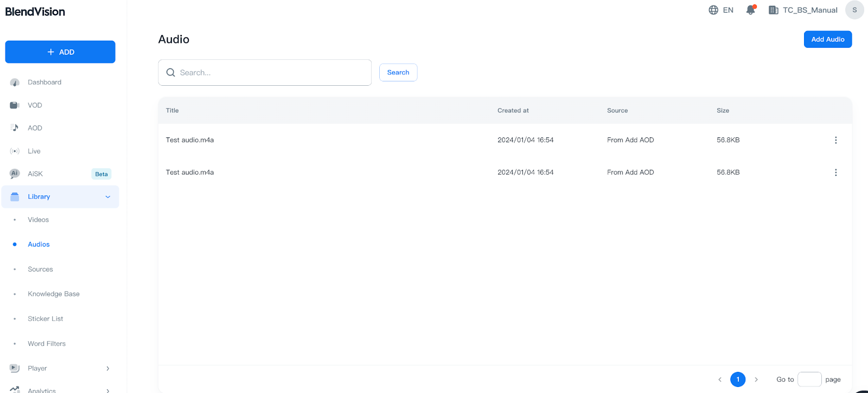
Task: Open notifications bell icon
Action: [750, 10]
